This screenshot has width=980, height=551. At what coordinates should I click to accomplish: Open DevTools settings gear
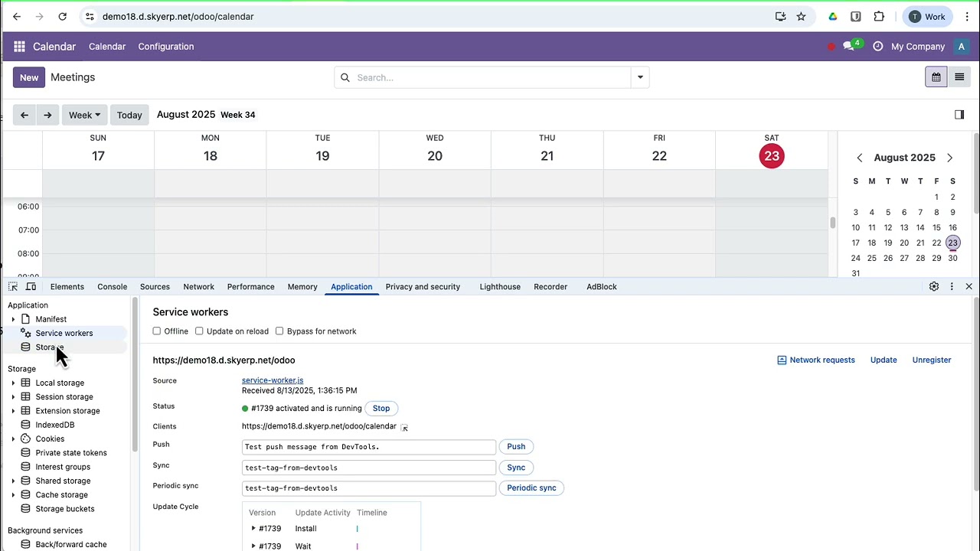pyautogui.click(x=934, y=286)
